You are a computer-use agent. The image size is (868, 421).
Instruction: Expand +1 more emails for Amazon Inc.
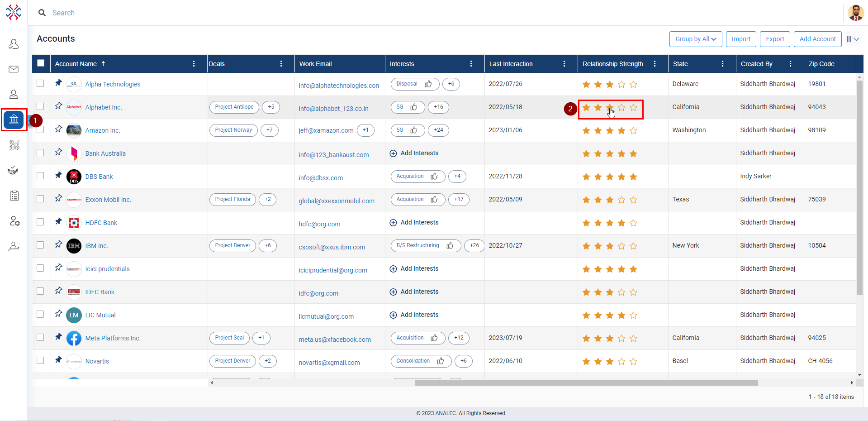click(x=365, y=130)
